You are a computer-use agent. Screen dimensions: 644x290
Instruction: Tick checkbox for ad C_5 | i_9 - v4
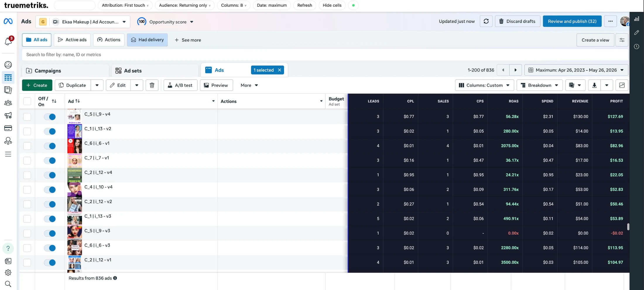(x=27, y=117)
